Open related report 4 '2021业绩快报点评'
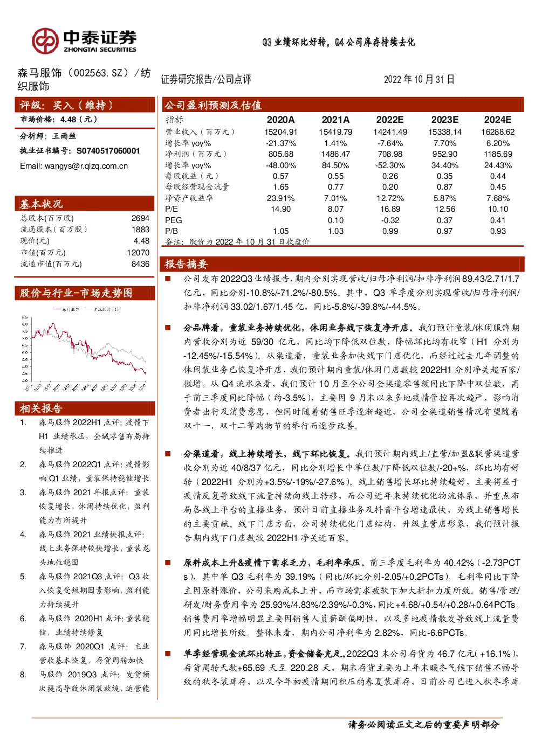The height and width of the screenshot is (756, 535). click(x=94, y=548)
